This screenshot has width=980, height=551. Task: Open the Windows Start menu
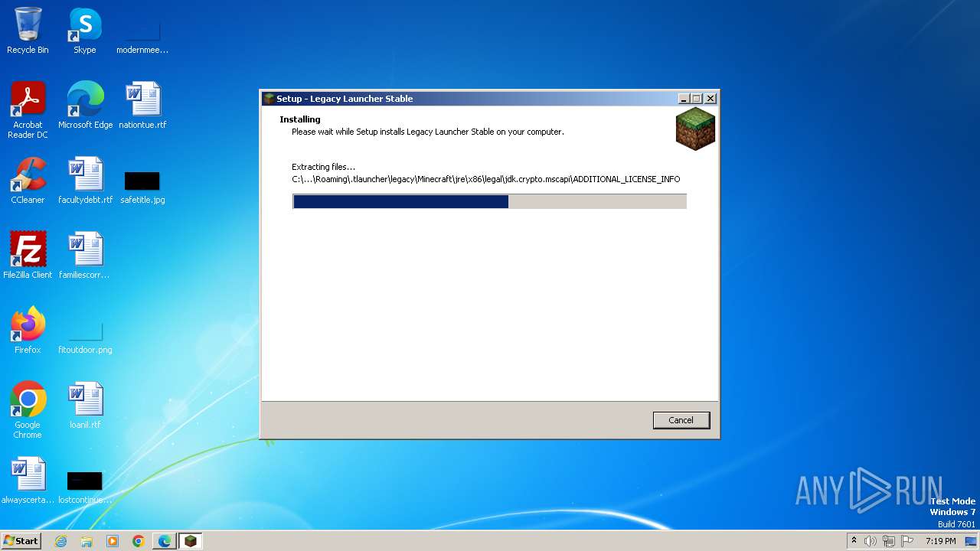click(x=21, y=540)
